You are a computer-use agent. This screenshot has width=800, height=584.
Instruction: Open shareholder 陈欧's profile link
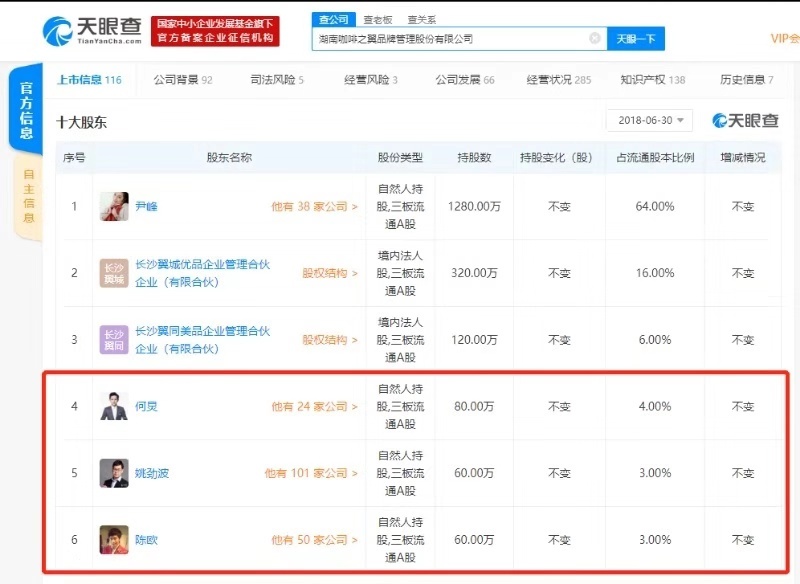[x=146, y=540]
